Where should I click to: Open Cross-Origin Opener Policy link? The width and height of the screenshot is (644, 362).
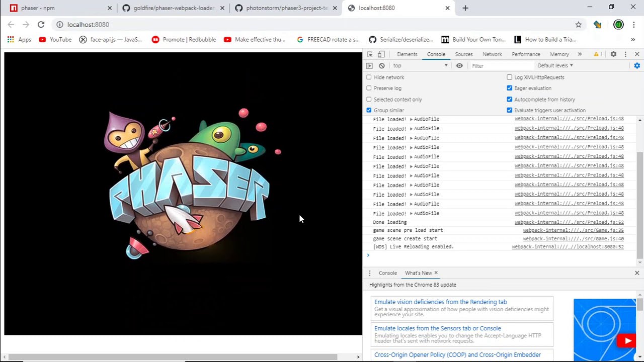457,354
